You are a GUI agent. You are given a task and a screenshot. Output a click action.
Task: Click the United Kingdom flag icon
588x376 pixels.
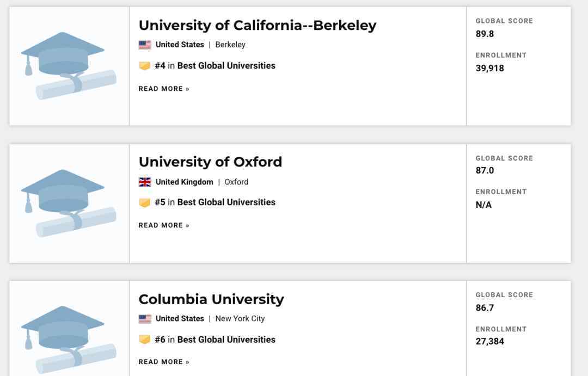pos(145,182)
